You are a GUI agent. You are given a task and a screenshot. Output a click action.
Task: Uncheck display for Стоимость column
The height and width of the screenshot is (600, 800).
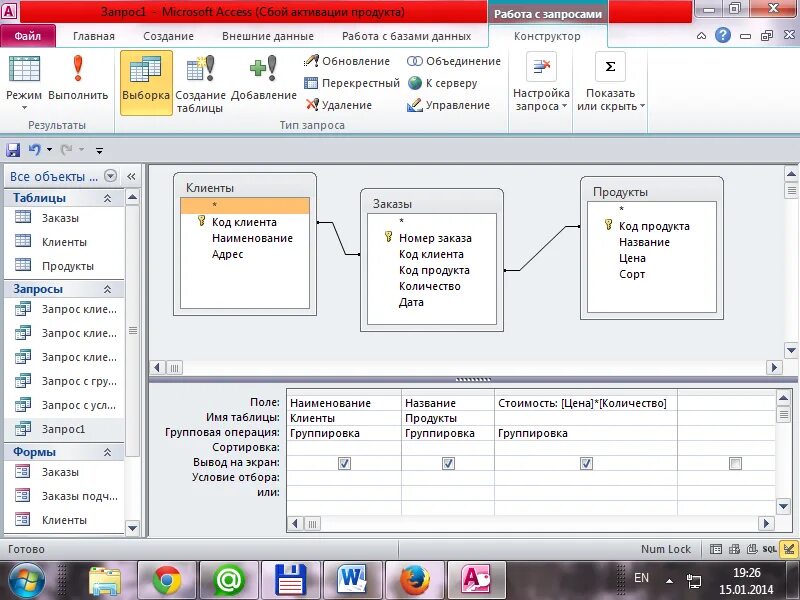586,464
